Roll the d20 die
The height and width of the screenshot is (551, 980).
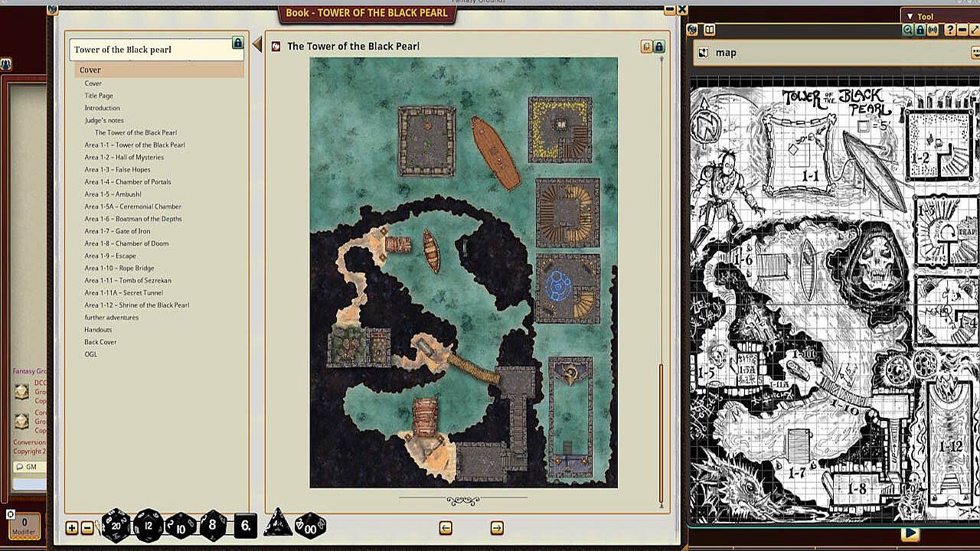[x=116, y=526]
